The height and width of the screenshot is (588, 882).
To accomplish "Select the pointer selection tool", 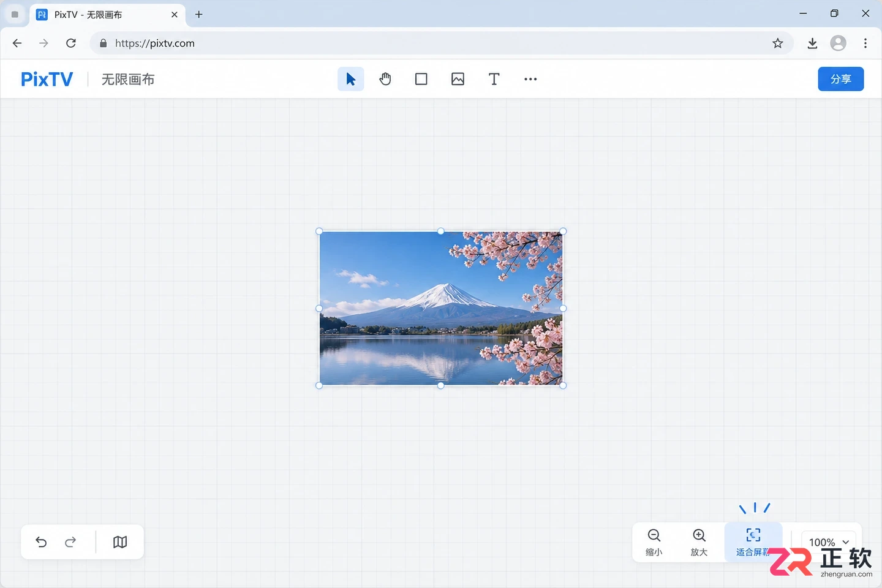I will [x=351, y=79].
